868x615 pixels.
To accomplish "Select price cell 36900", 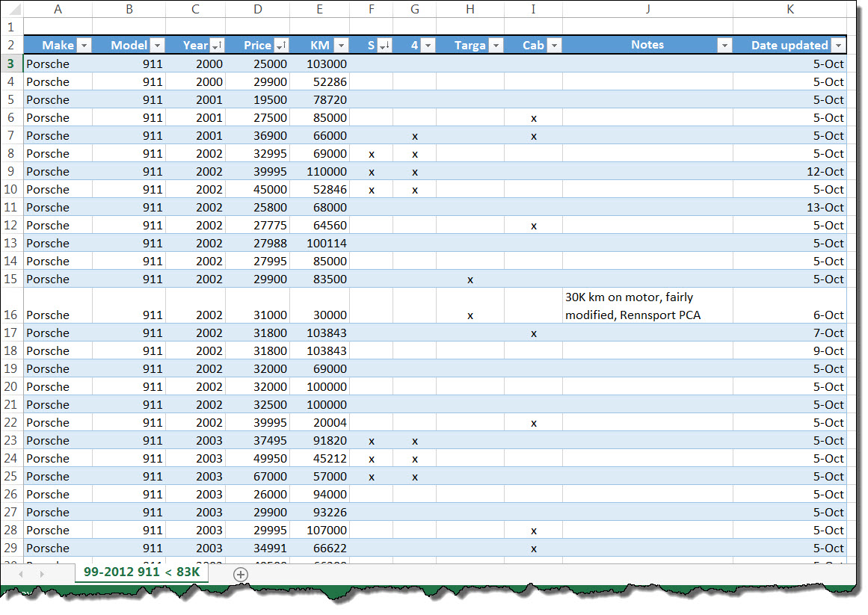I will tap(257, 135).
